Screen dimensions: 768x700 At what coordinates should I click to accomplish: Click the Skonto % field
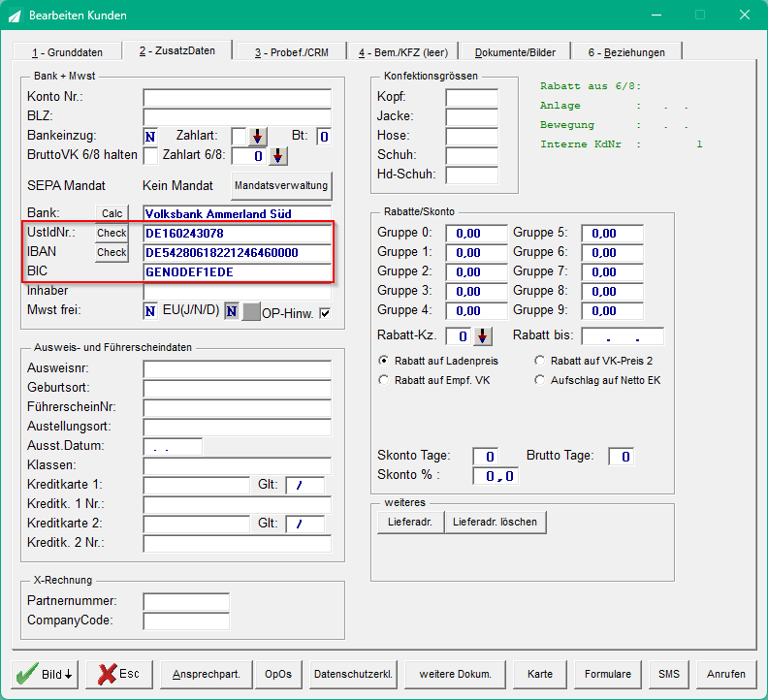(x=496, y=476)
